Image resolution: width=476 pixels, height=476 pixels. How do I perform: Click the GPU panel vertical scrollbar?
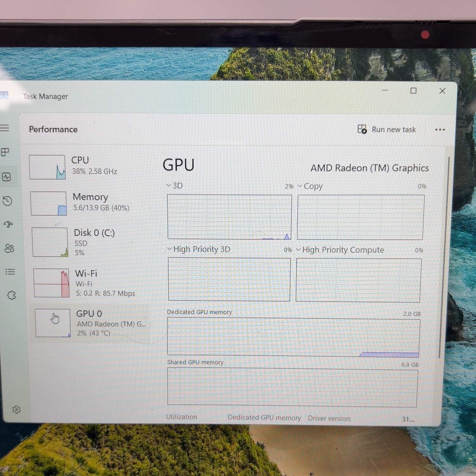pos(444,257)
